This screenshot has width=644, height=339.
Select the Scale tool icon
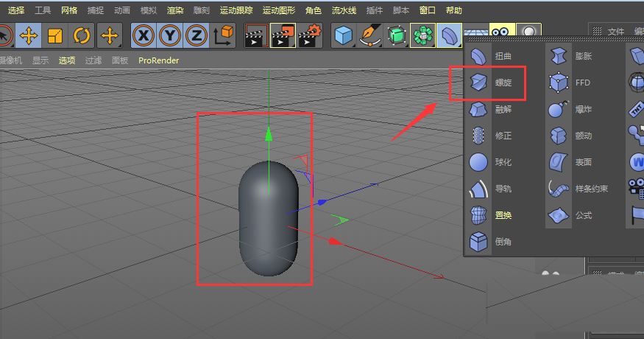click(x=55, y=36)
